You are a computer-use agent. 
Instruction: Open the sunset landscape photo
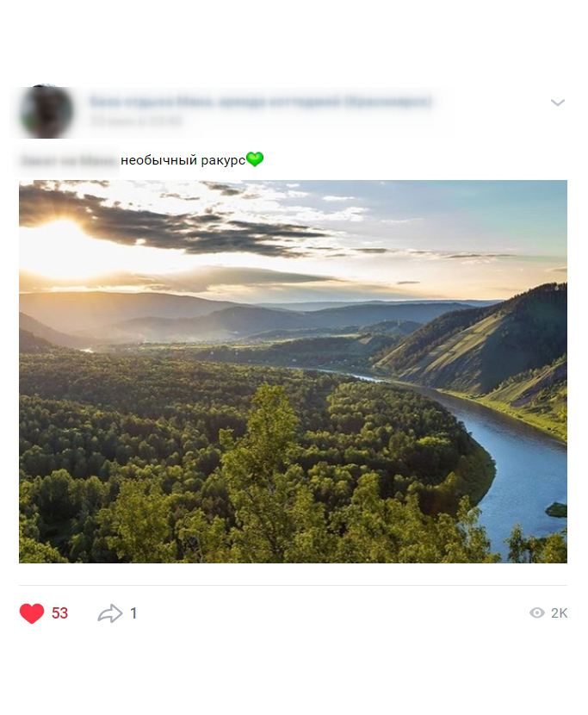(293, 371)
